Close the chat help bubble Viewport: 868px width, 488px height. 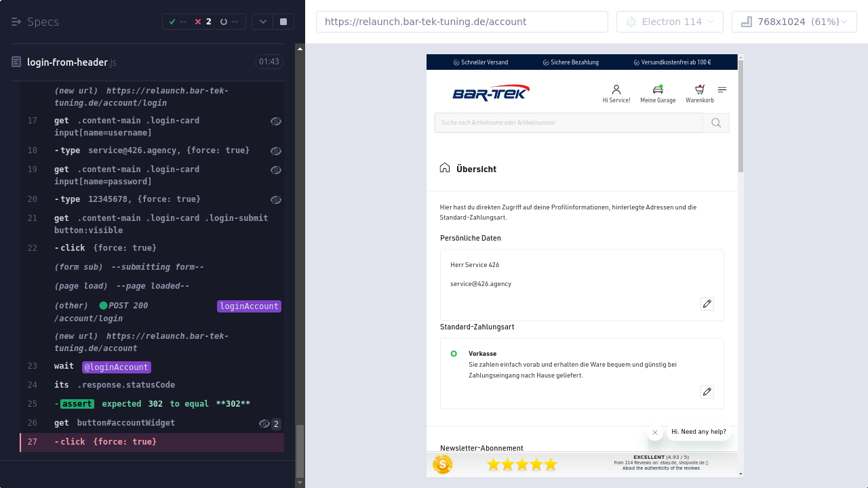[654, 432]
